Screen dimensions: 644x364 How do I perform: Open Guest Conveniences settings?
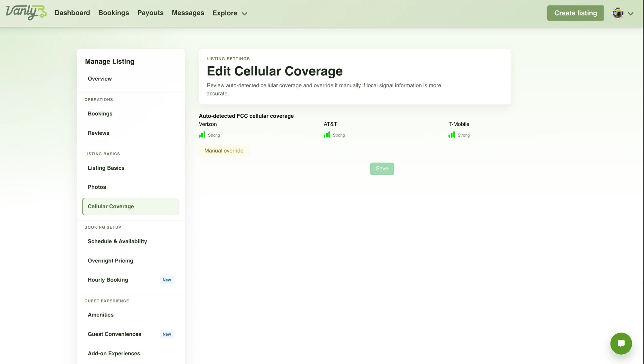click(x=131, y=334)
